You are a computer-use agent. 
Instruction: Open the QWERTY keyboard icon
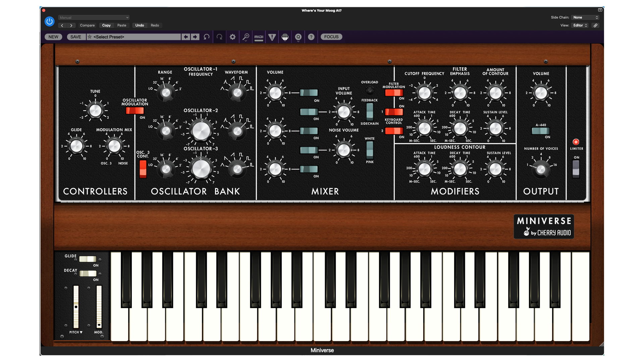point(285,37)
